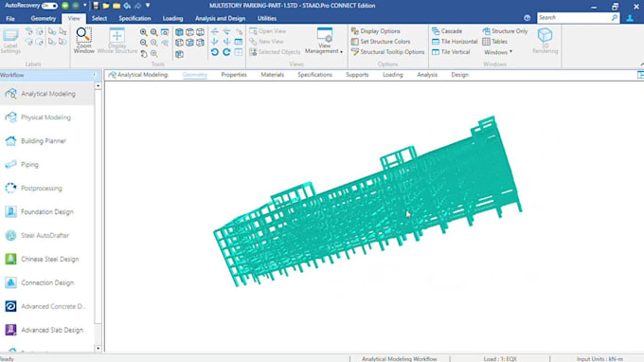Open the Specifications page tab
Screen dimensions: 644x362
click(x=314, y=75)
